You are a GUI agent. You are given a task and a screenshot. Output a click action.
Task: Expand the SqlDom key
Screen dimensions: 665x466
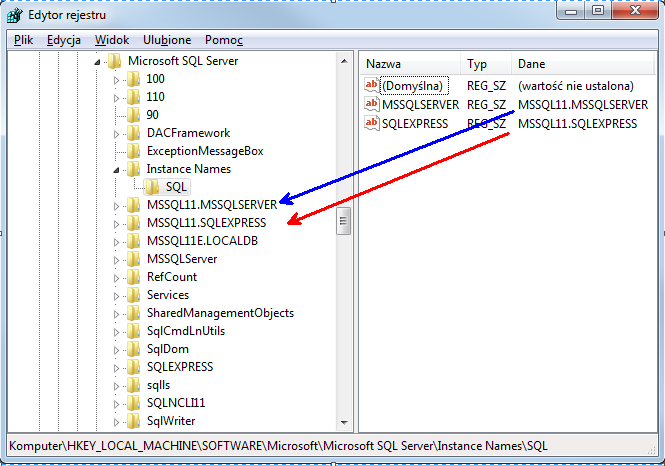coord(116,350)
